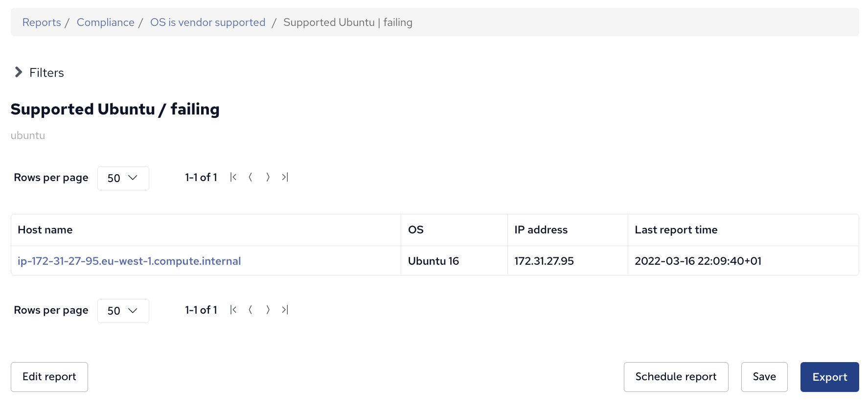868x413 pixels.
Task: Click the Last report time header
Action: (743, 230)
